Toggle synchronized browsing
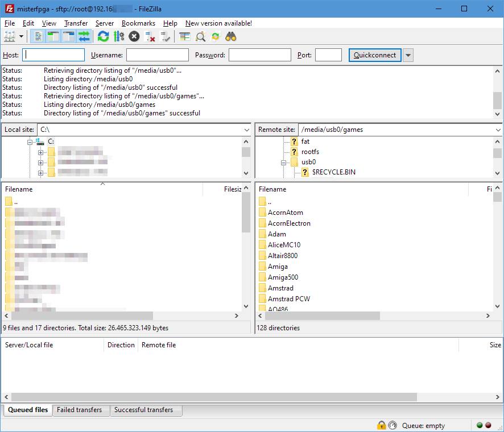This screenshot has height=432, width=504. pos(216,36)
